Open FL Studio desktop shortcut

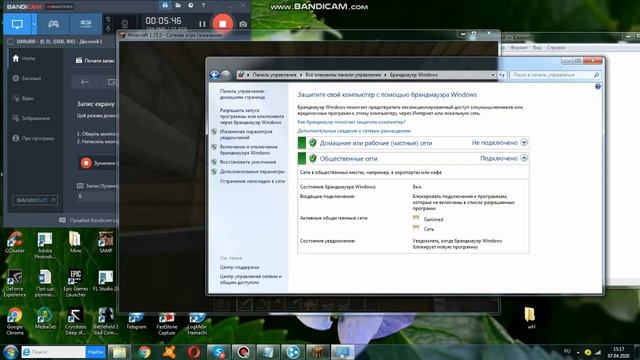pos(106,281)
